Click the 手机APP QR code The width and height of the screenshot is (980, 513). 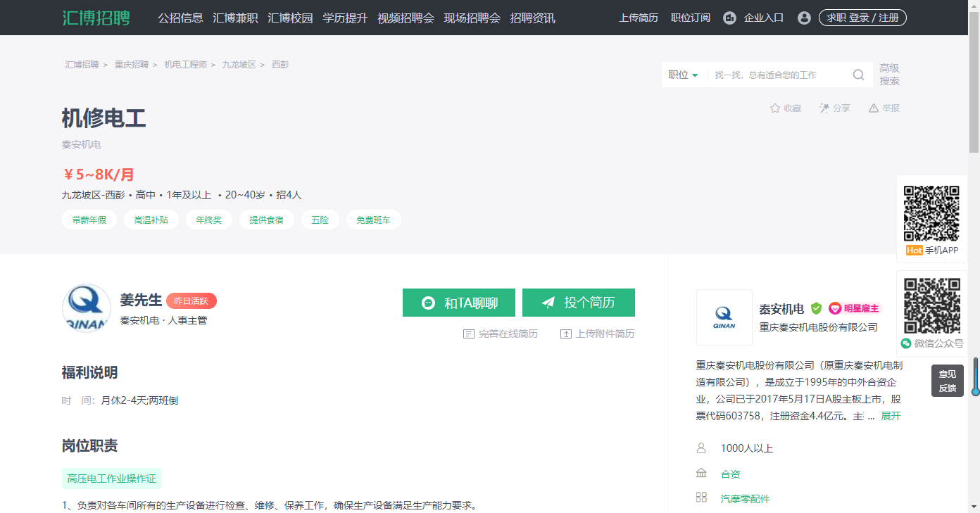coord(932,213)
